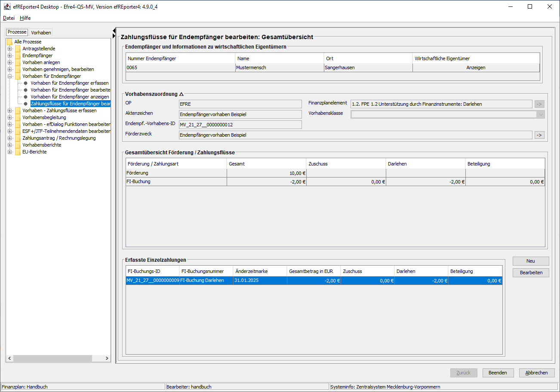Click the left panel horizontal scrollbar thumb
The image size is (560, 392).
pyautogui.click(x=53, y=358)
